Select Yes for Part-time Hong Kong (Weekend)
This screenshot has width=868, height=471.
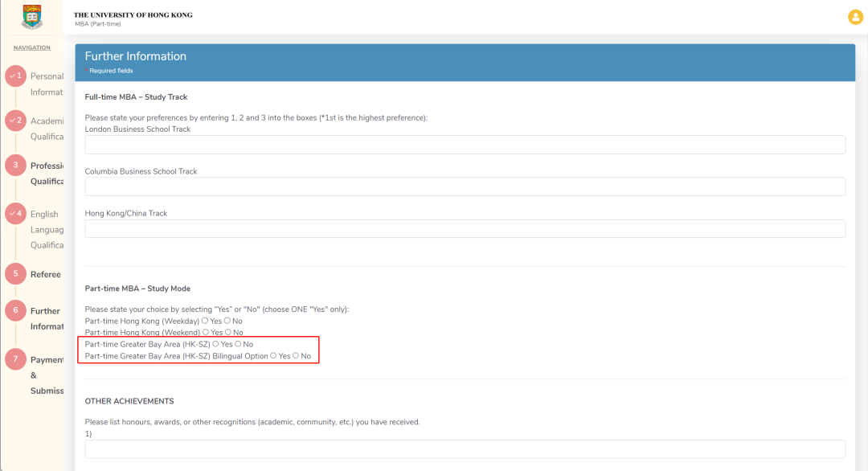206,332
